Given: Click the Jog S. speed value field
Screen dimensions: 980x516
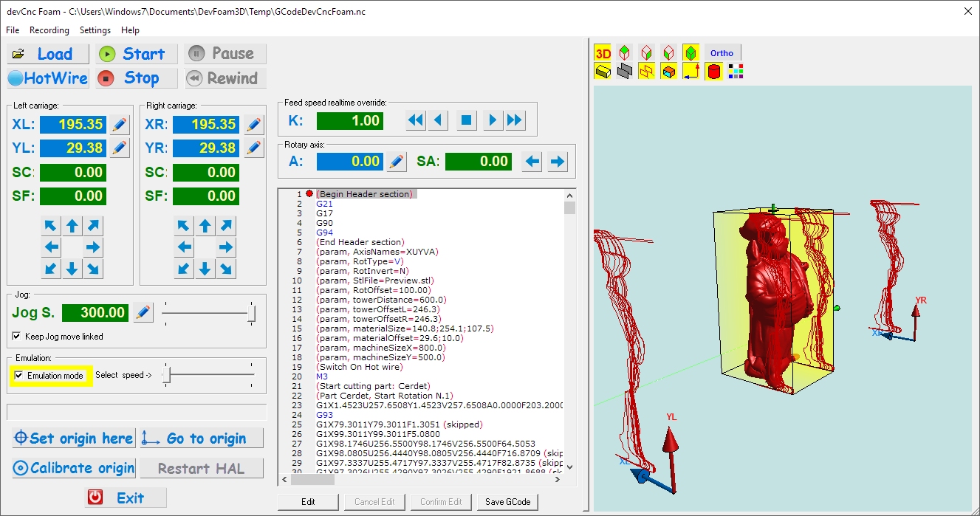Looking at the screenshot, I should tap(95, 313).
